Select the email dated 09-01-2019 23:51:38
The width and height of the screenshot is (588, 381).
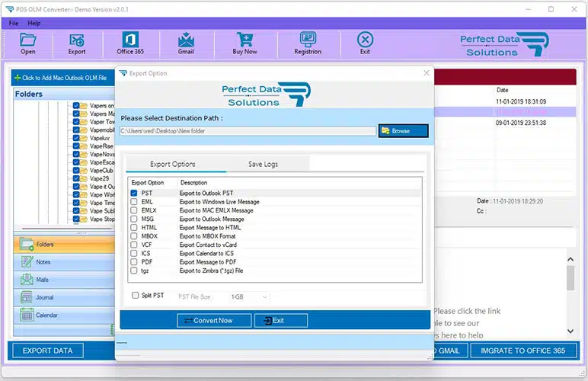click(521, 123)
